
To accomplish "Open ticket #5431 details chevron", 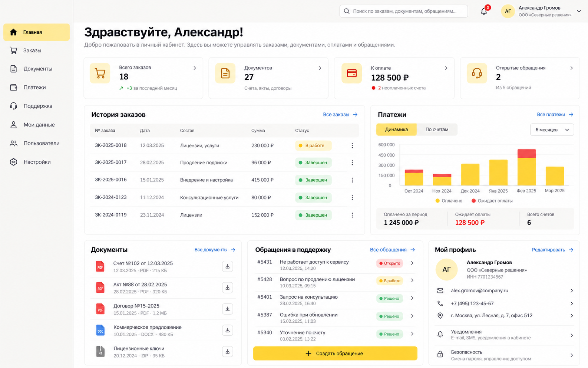I will pos(412,263).
